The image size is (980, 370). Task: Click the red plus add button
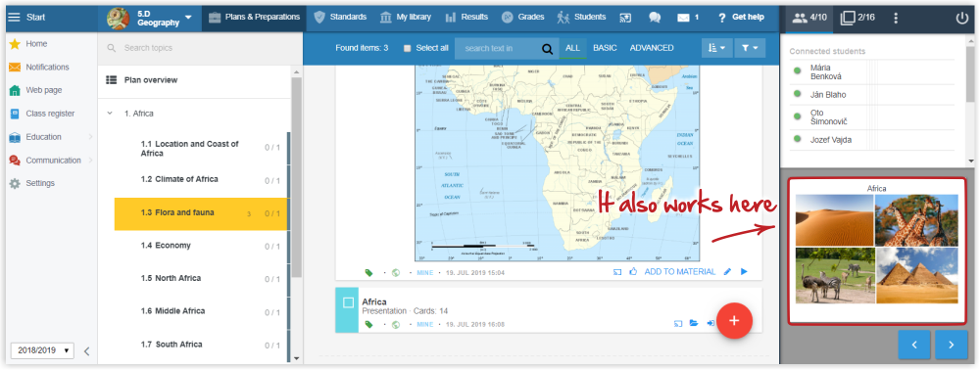coord(734,321)
